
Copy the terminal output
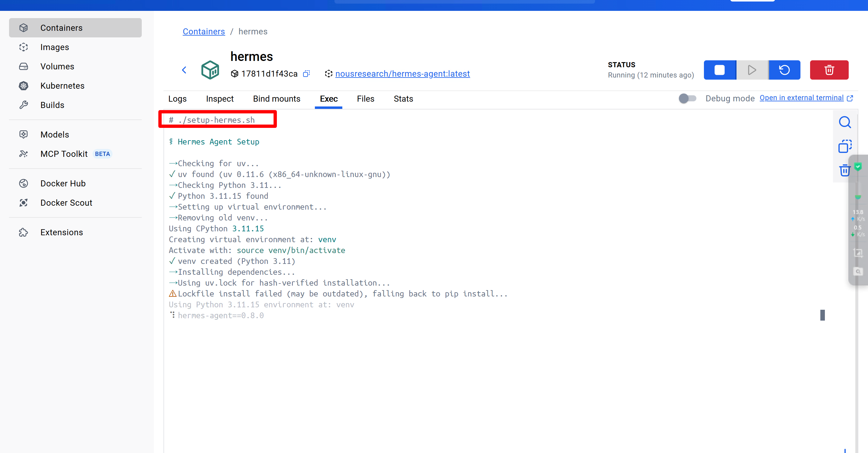click(x=844, y=146)
